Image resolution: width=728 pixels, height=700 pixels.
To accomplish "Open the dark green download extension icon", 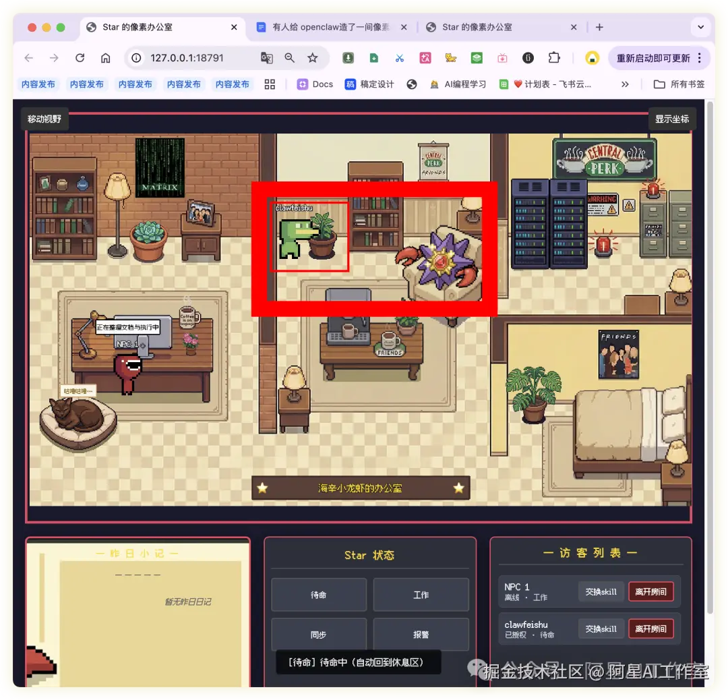I will (x=348, y=58).
